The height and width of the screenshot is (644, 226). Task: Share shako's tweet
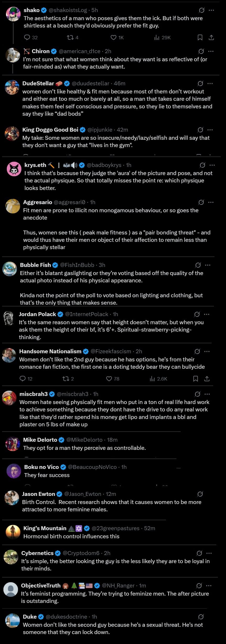[211, 37]
